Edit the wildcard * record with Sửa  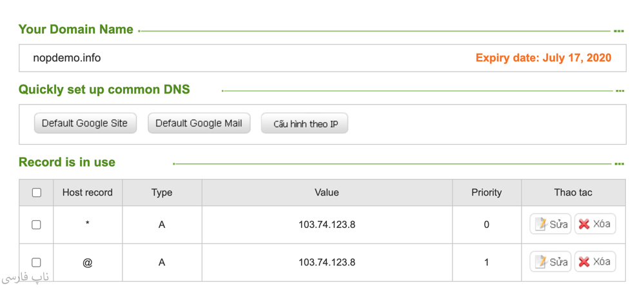coord(551,224)
